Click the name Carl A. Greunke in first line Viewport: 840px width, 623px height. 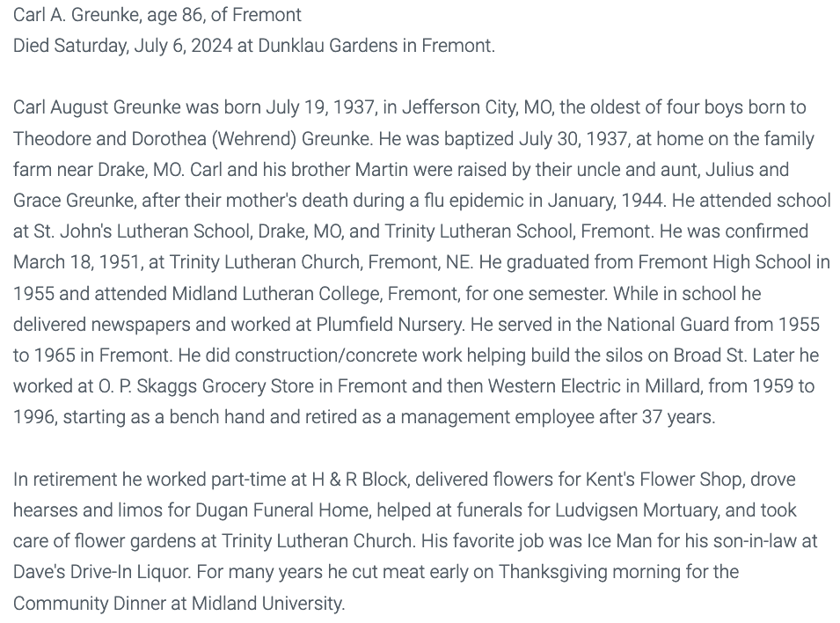tap(77, 15)
